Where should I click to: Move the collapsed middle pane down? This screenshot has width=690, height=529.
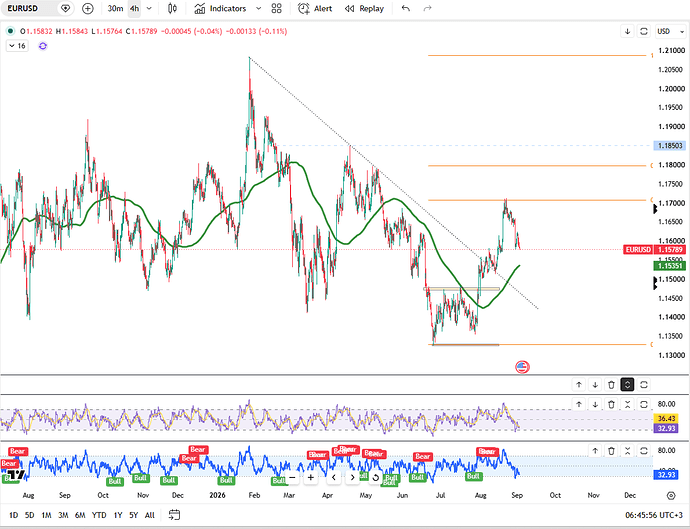tap(595, 385)
